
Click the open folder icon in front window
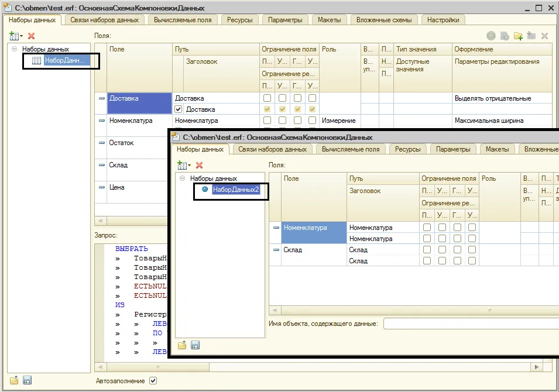click(x=182, y=345)
